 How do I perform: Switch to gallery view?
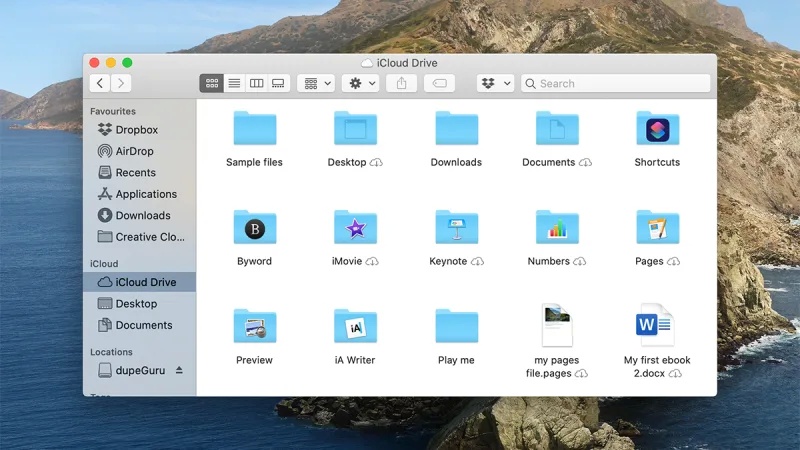point(278,83)
